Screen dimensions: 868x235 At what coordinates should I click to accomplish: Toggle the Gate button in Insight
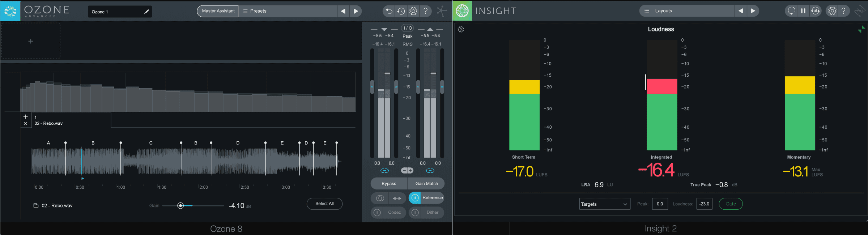pyautogui.click(x=731, y=204)
